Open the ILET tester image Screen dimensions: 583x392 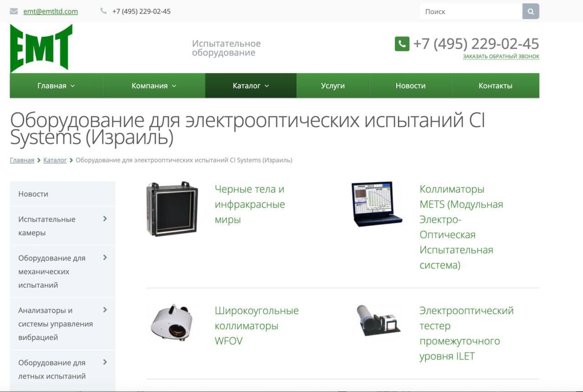[377, 321]
